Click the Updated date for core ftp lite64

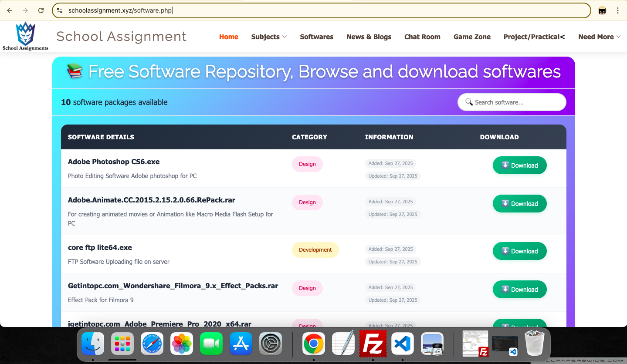(393, 262)
